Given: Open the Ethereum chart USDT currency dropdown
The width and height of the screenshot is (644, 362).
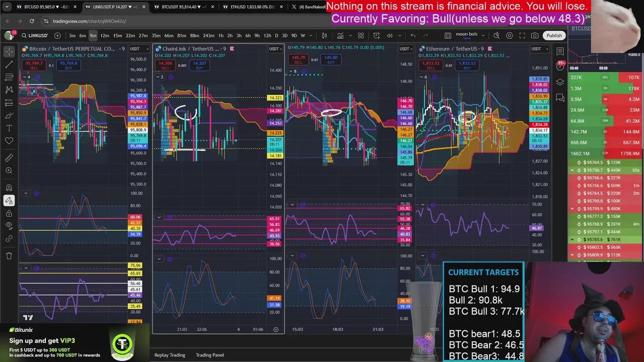Looking at the screenshot, I should point(539,49).
